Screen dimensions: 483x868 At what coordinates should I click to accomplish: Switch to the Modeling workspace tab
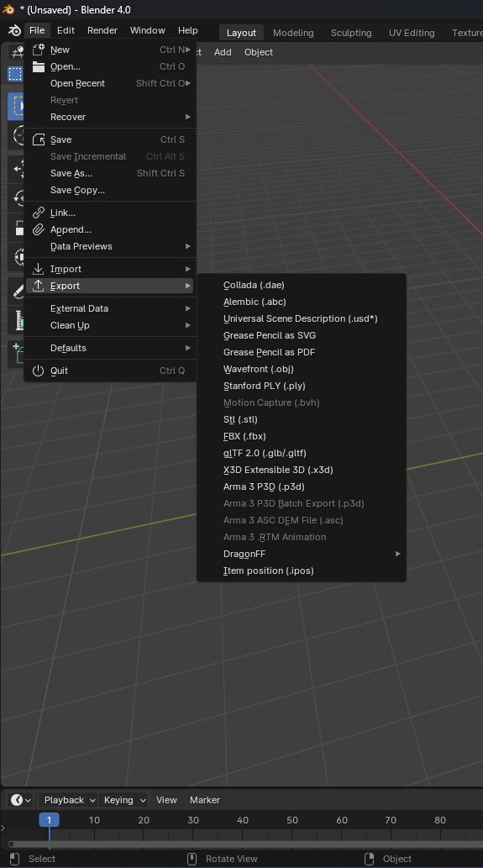click(293, 33)
